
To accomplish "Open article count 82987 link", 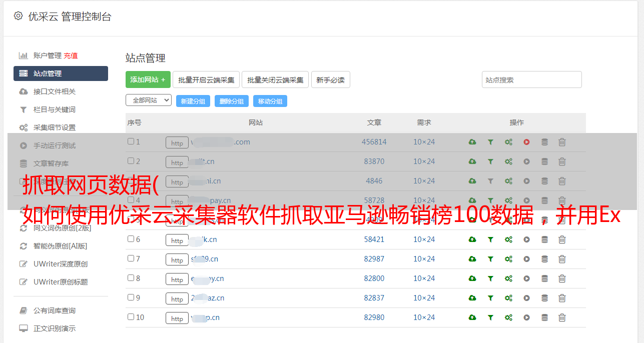I will pos(374,259).
